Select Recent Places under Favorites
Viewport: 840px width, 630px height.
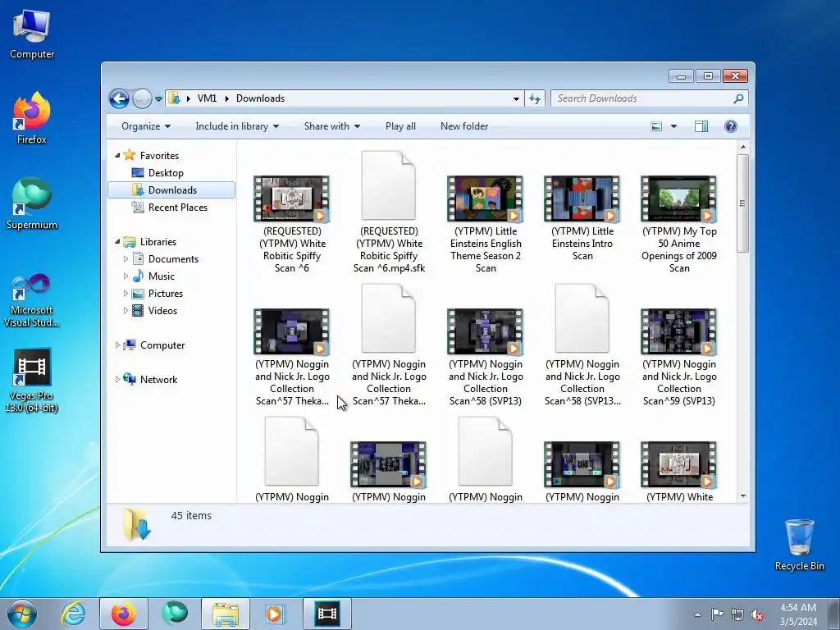[x=177, y=208]
